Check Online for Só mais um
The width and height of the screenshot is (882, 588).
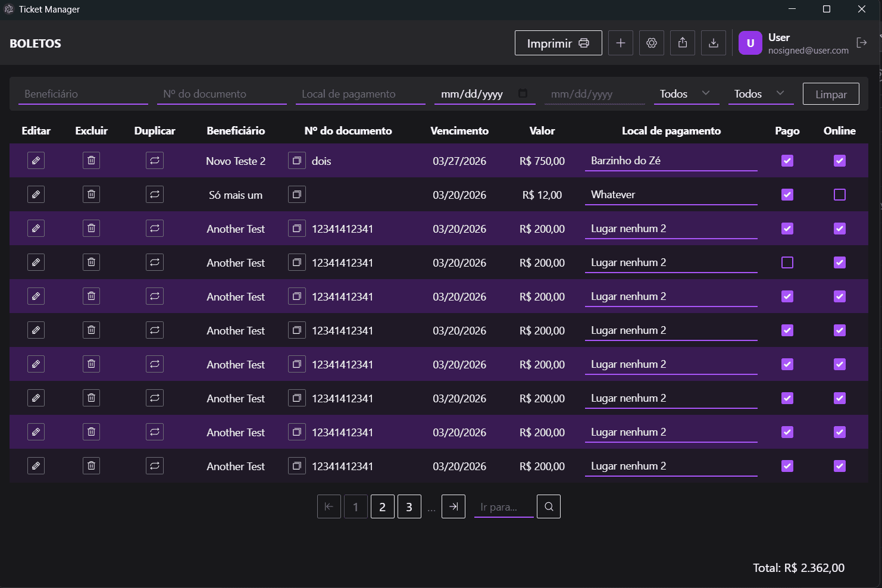point(840,195)
